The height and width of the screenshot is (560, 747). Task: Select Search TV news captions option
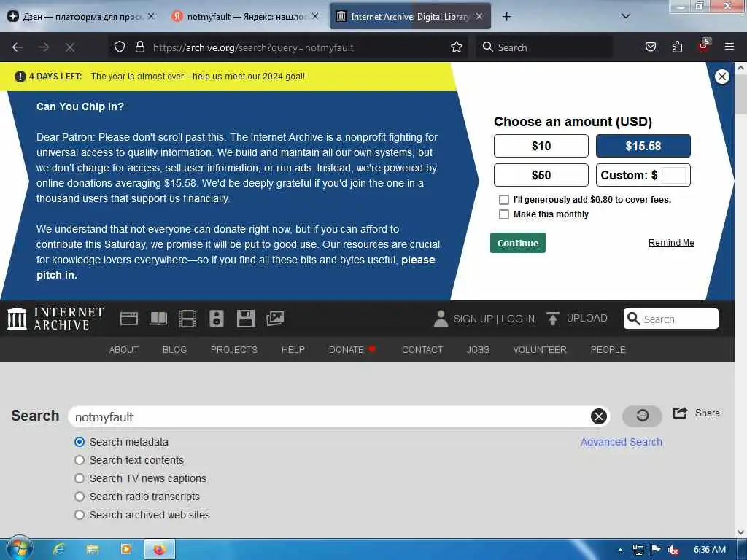pyautogui.click(x=80, y=478)
